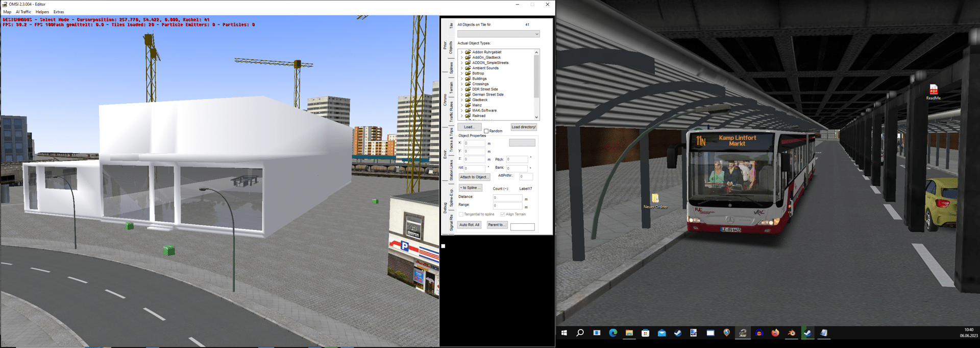Open the AI Traffic menu
980x348 pixels.
click(23, 12)
